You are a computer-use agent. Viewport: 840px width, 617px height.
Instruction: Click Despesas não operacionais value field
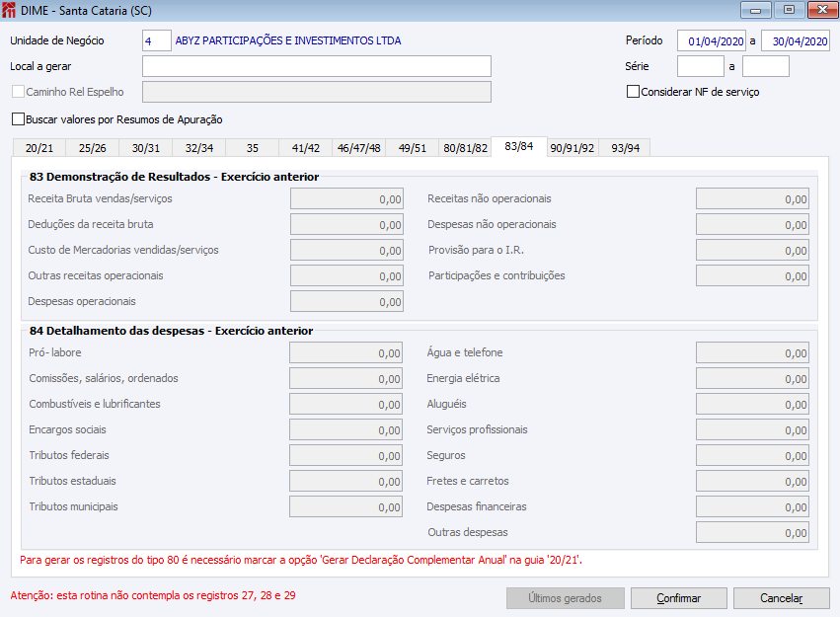pyautogui.click(x=752, y=224)
